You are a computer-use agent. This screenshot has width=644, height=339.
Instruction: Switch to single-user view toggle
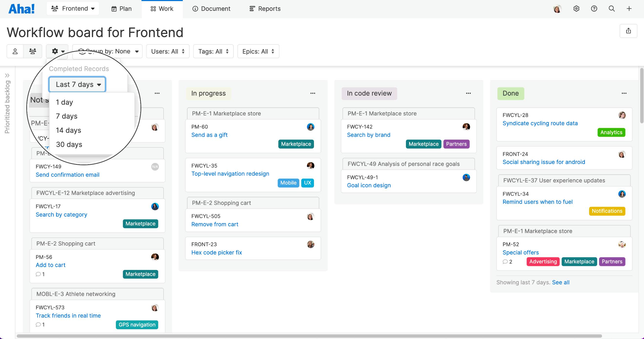click(x=15, y=51)
